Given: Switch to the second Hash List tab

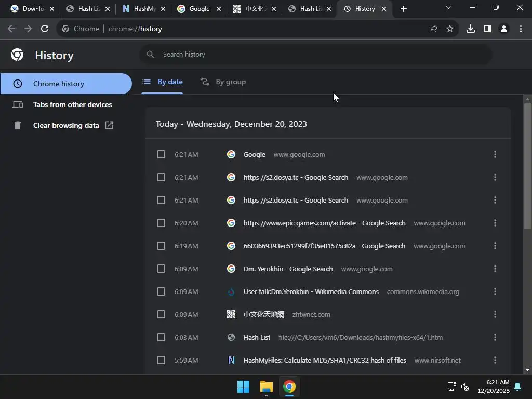Looking at the screenshot, I should tap(310, 9).
